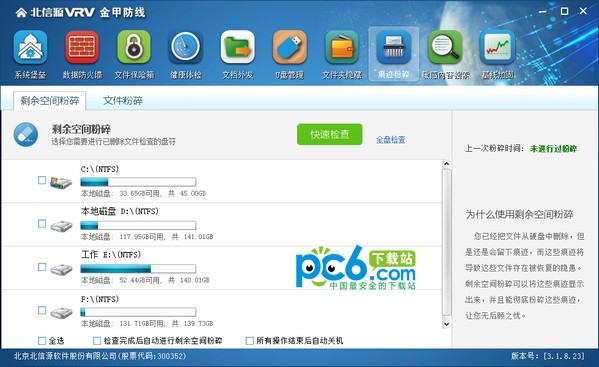The width and height of the screenshot is (599, 367).
Task: Click the text 117.95GB可用, 共 141.01GB
Action: (166, 237)
